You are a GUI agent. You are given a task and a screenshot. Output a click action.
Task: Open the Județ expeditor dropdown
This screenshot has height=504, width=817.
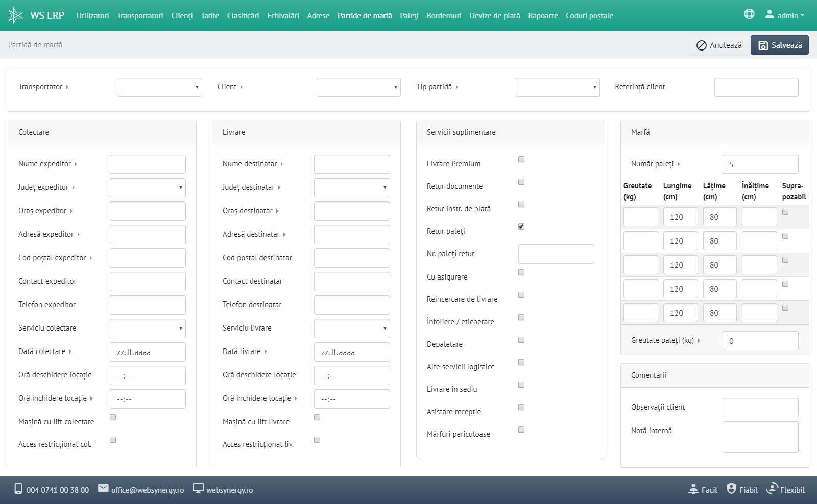[148, 188]
